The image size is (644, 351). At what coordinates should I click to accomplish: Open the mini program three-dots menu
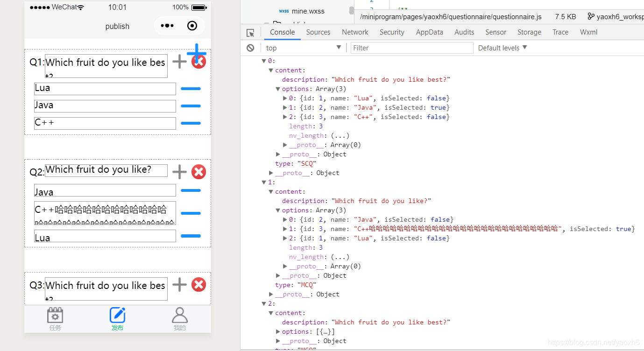point(167,26)
